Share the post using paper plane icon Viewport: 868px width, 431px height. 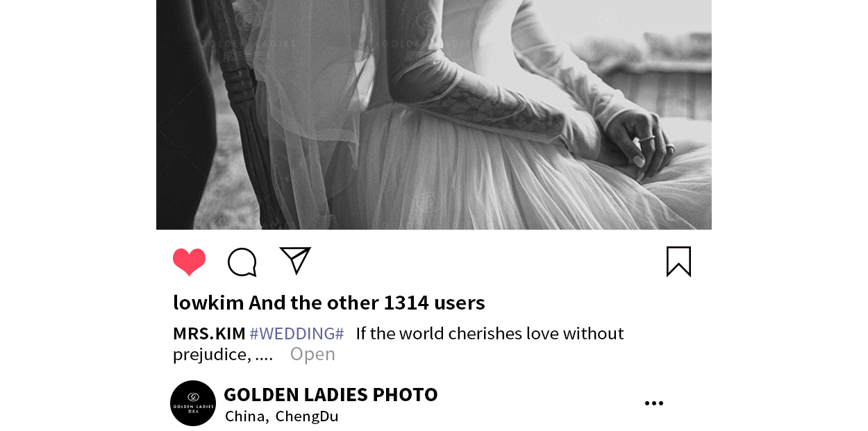(x=295, y=260)
